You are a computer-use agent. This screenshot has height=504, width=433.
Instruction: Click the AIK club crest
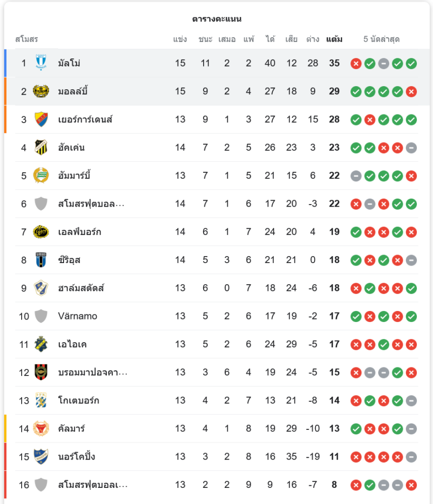[x=41, y=344]
